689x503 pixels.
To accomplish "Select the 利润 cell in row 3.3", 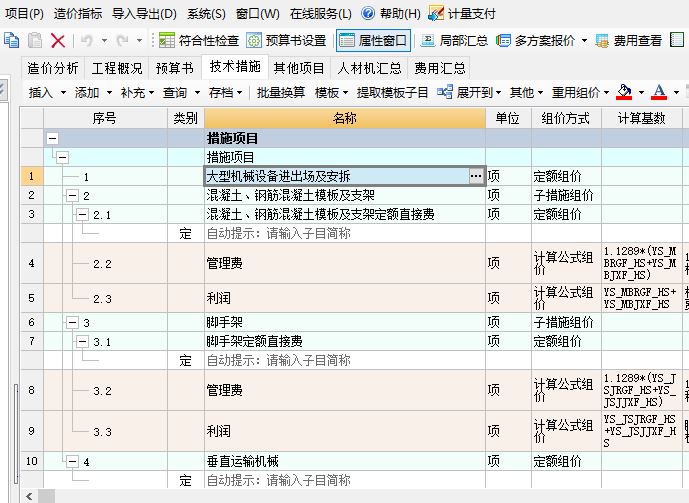I will click(345, 431).
